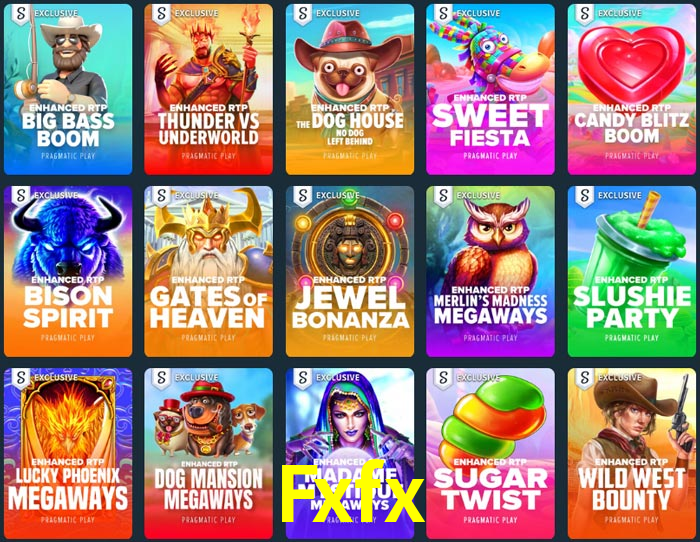Screen dimensions: 700x542
Task: Open the Candy Blitz Boom game card
Action: 632,89
